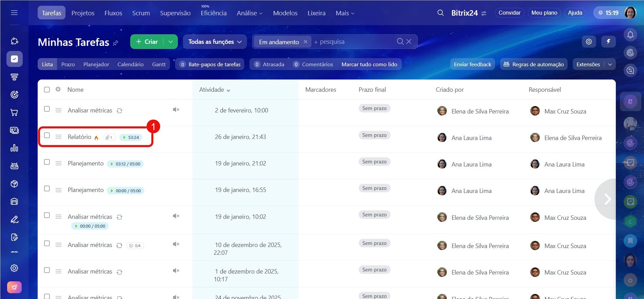Select the first Analisar métricas checkbox

click(47, 109)
